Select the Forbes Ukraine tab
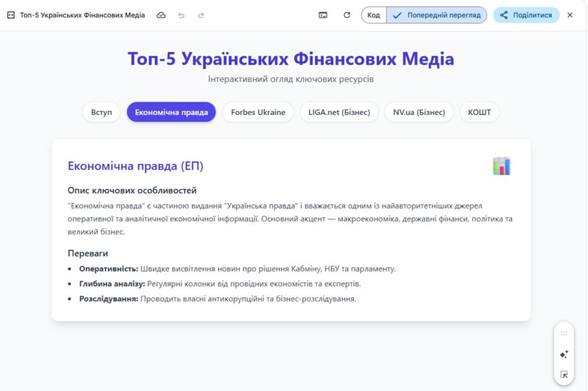Image resolution: width=588 pixels, height=391 pixels. pos(258,112)
